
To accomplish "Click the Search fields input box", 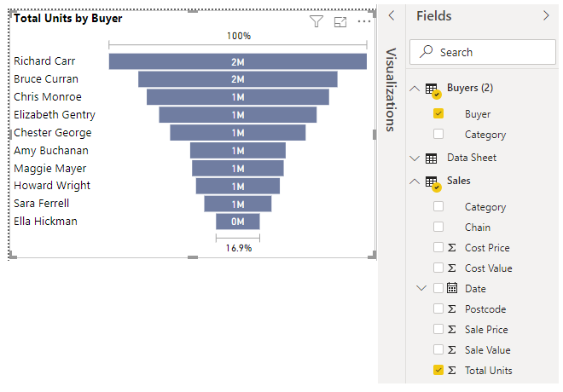I will tap(484, 53).
